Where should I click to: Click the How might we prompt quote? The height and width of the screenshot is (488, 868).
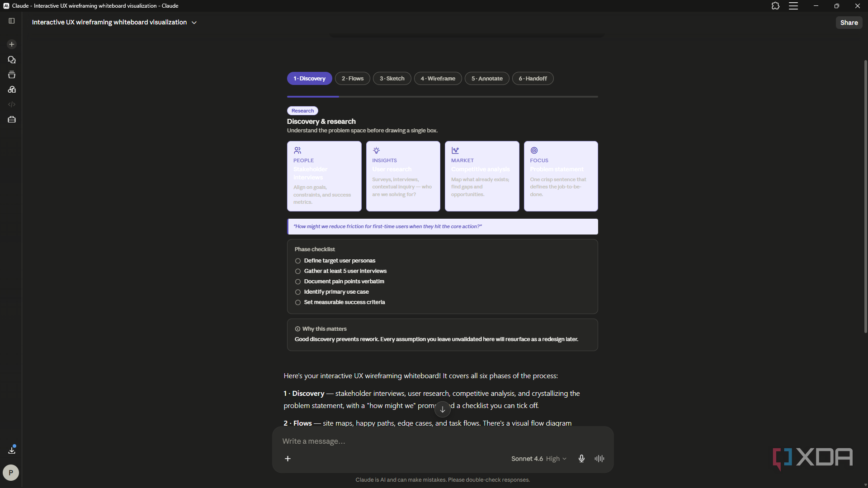pos(443,227)
